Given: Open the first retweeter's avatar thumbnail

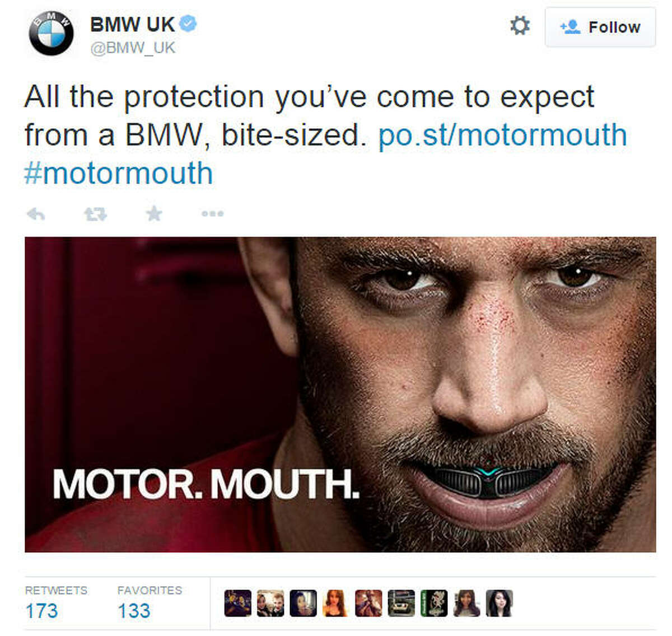Looking at the screenshot, I should tap(236, 605).
